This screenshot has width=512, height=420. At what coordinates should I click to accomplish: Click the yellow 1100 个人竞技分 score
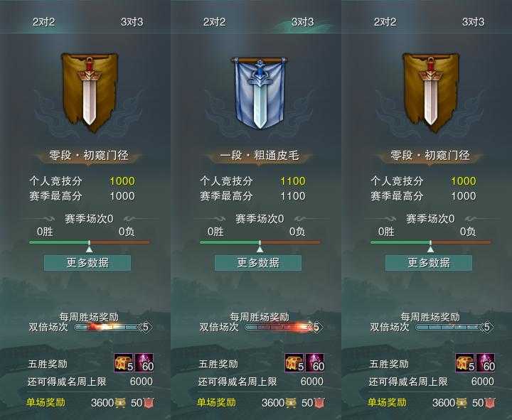tap(293, 181)
